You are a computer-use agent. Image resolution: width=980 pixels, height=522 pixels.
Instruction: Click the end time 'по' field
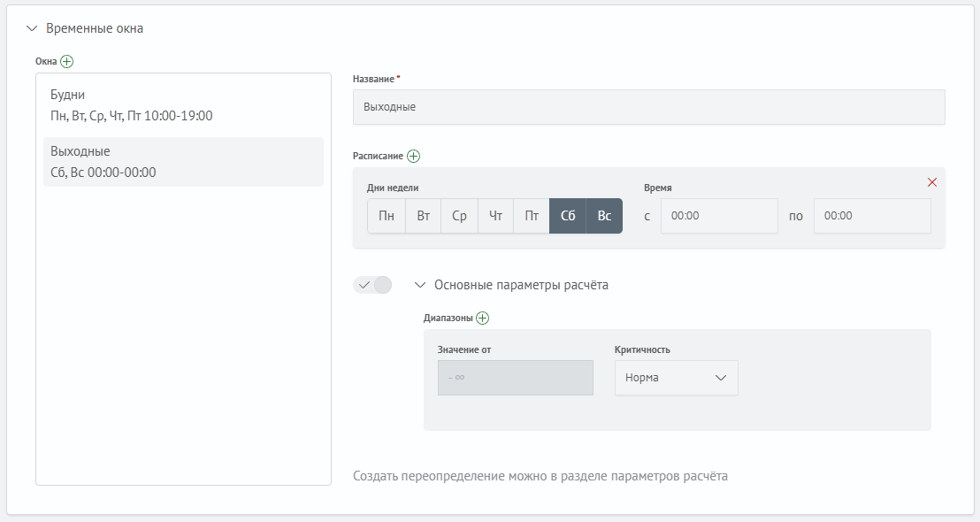[872, 216]
